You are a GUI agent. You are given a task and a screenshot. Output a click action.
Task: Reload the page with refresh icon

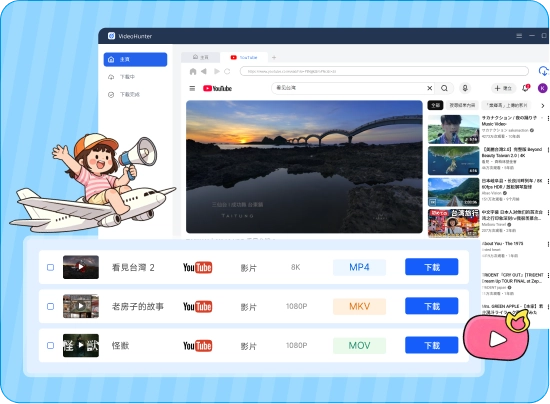click(x=227, y=72)
